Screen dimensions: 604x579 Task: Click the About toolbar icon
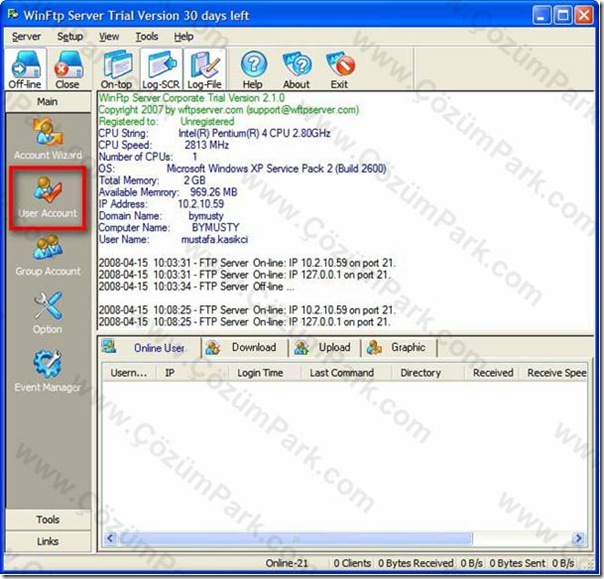pos(296,69)
